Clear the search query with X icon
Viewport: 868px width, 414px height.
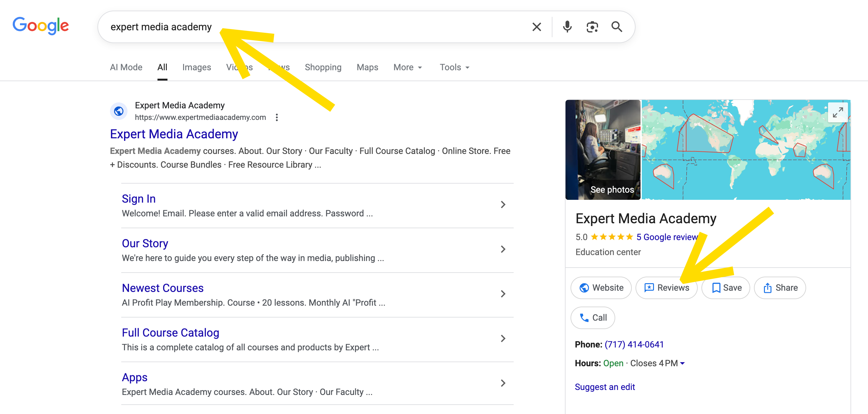[536, 27]
